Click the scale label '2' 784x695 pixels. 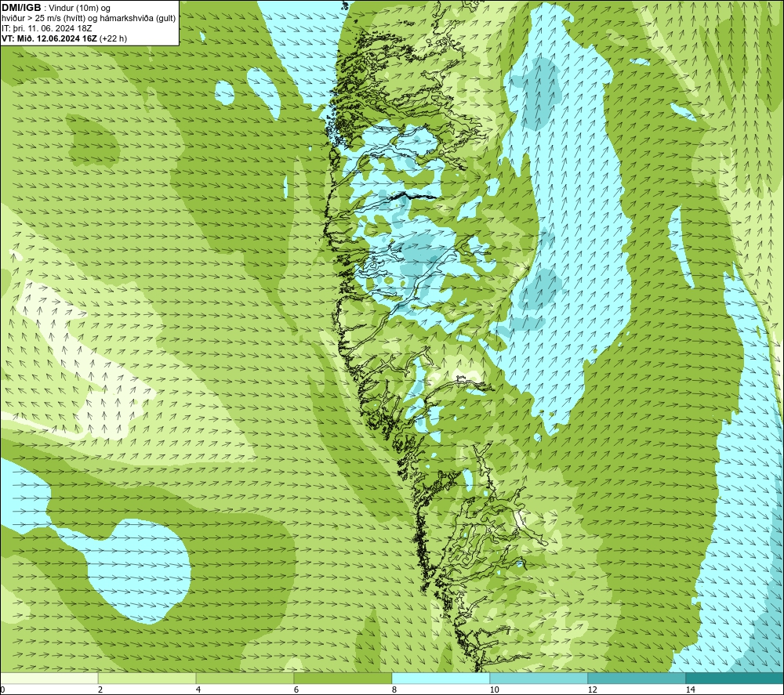(x=100, y=690)
